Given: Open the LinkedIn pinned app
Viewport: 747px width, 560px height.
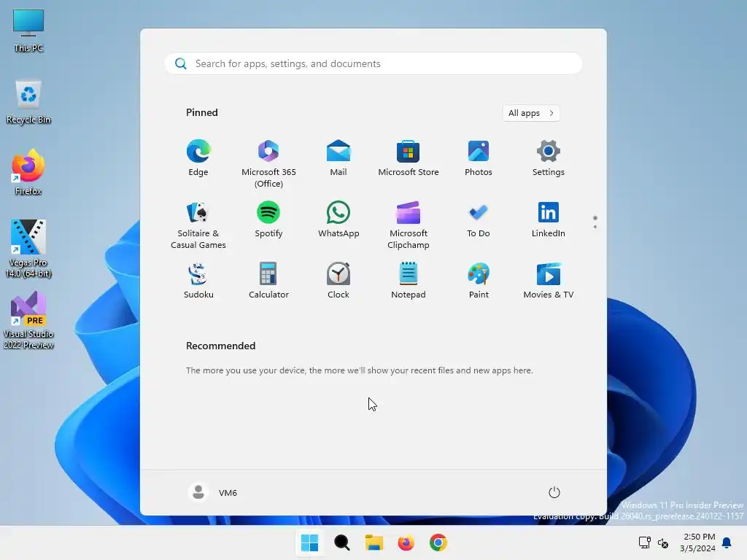Looking at the screenshot, I should pos(549,220).
